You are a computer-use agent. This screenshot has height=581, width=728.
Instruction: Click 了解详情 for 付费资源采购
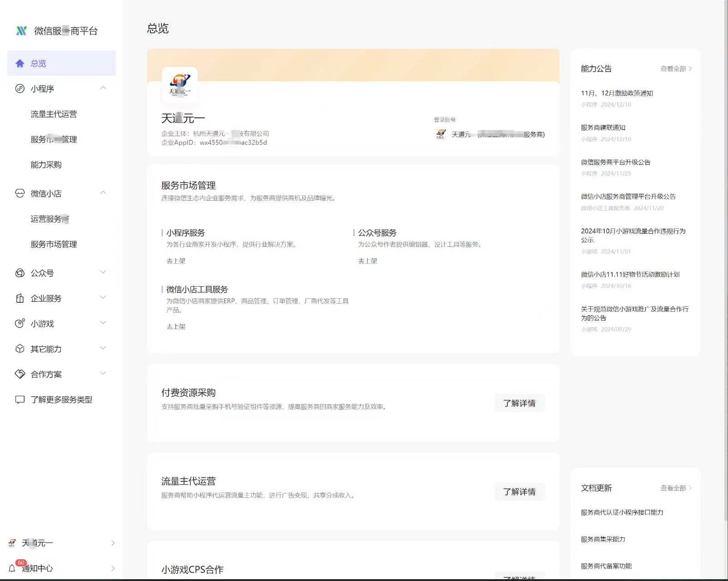pyautogui.click(x=520, y=403)
